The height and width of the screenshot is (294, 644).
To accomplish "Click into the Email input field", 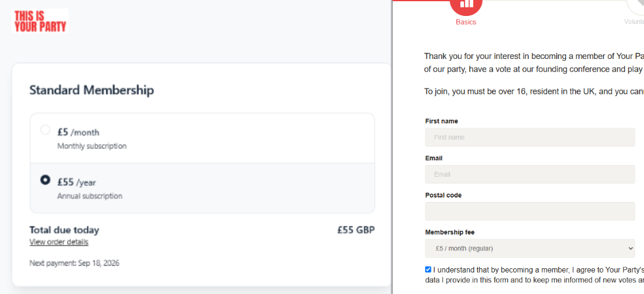I will click(529, 174).
